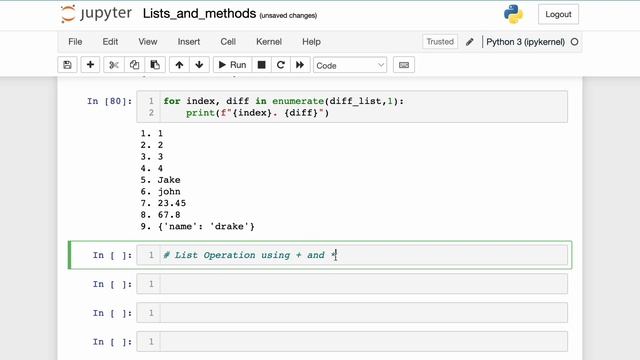Open the View menu
Screen dimensions: 640x360
coord(148,42)
